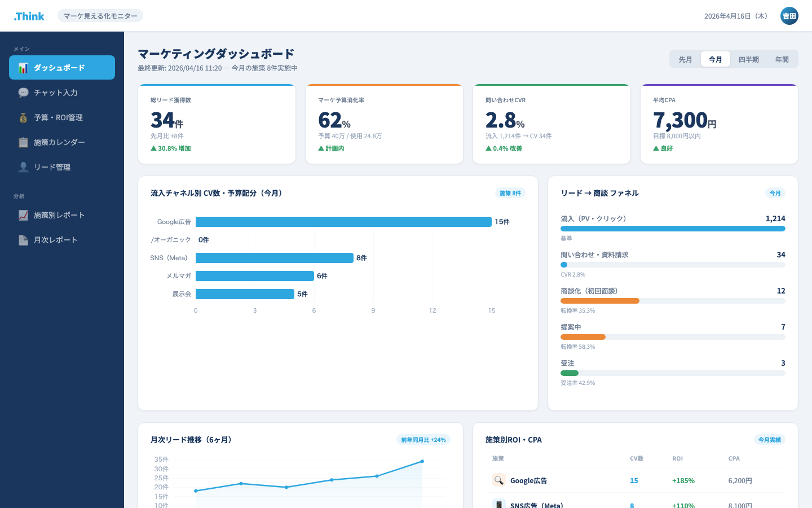Click the 計画内 status indicator
Image resolution: width=812 pixels, height=508 pixels.
tap(332, 148)
